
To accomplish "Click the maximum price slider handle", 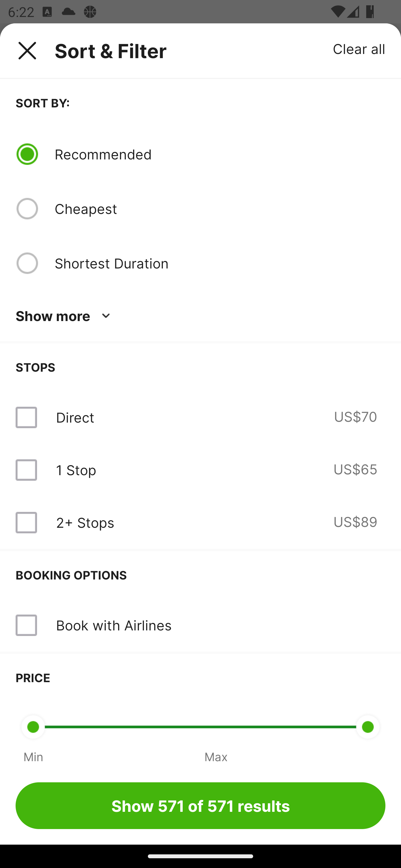I will (x=368, y=727).
